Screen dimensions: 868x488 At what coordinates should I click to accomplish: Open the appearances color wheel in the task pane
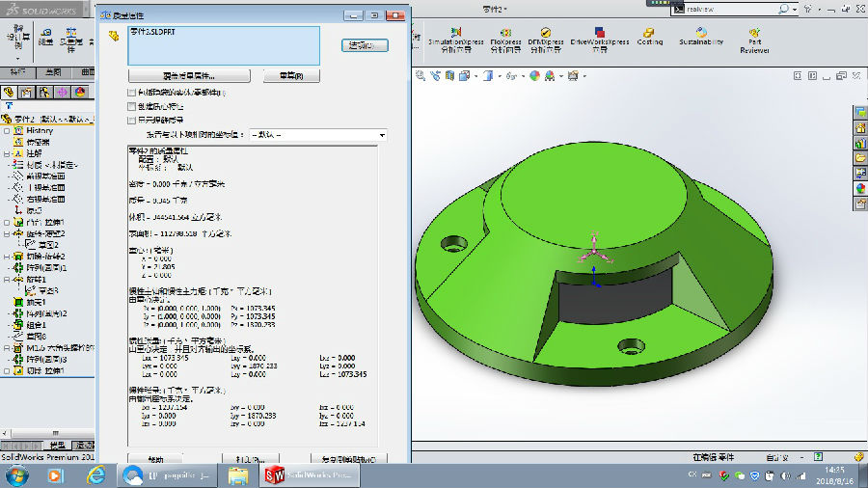click(860, 188)
